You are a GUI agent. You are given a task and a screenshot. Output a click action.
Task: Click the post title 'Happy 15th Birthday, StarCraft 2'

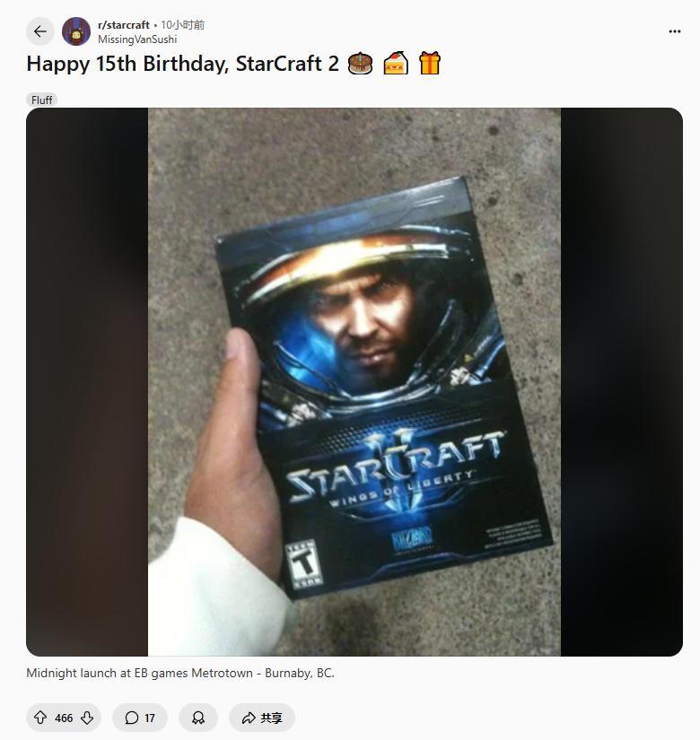[x=182, y=64]
